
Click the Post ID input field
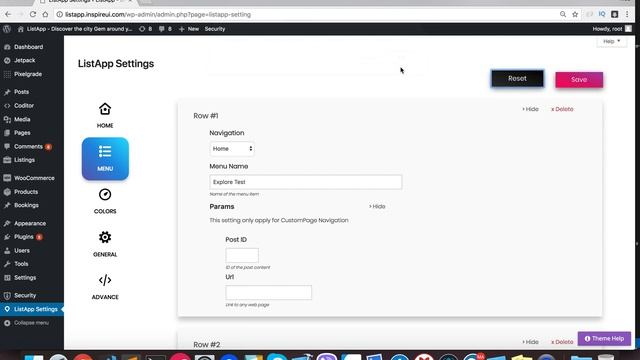[x=242, y=256]
